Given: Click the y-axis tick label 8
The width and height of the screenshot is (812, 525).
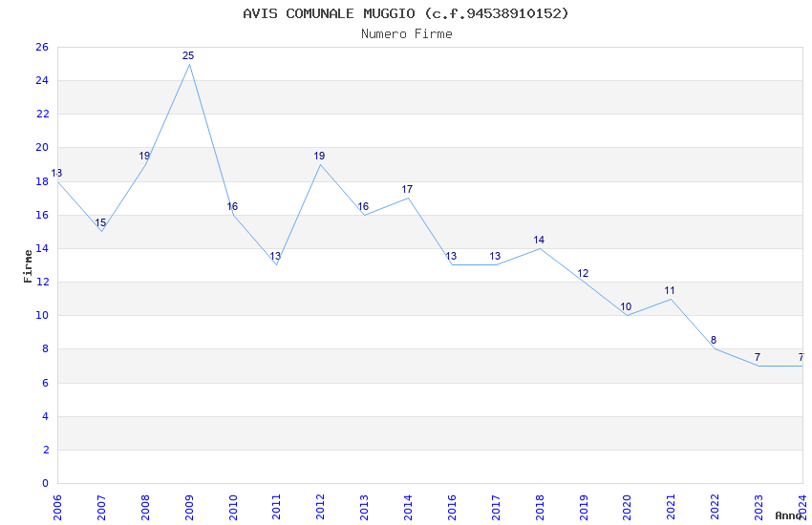Looking at the screenshot, I should point(46,349).
